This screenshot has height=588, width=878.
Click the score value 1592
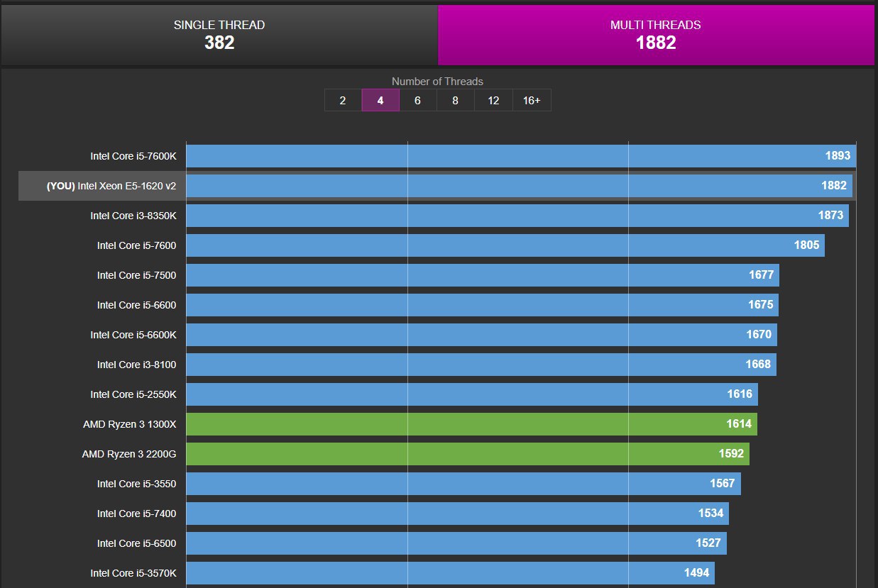(731, 454)
